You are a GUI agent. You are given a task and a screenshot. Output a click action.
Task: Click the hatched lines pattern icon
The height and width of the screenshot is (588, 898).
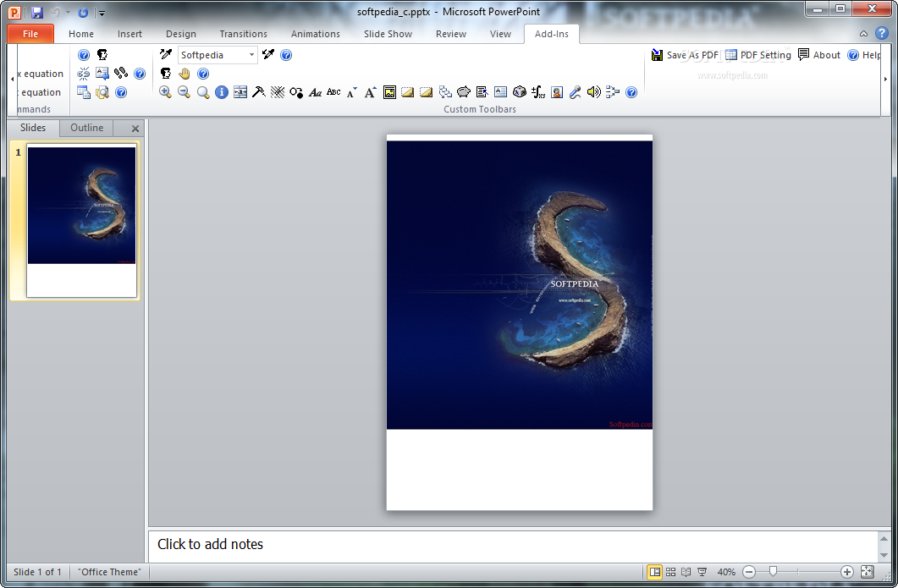(278, 92)
